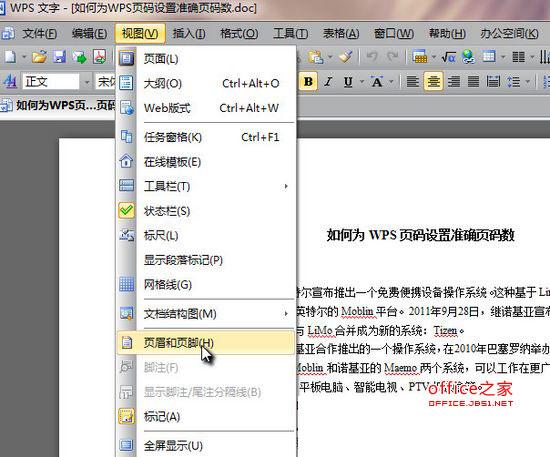Viewport: 550px width, 457px height.
Task: Click the font name box showing 宋
Action: pos(105,82)
